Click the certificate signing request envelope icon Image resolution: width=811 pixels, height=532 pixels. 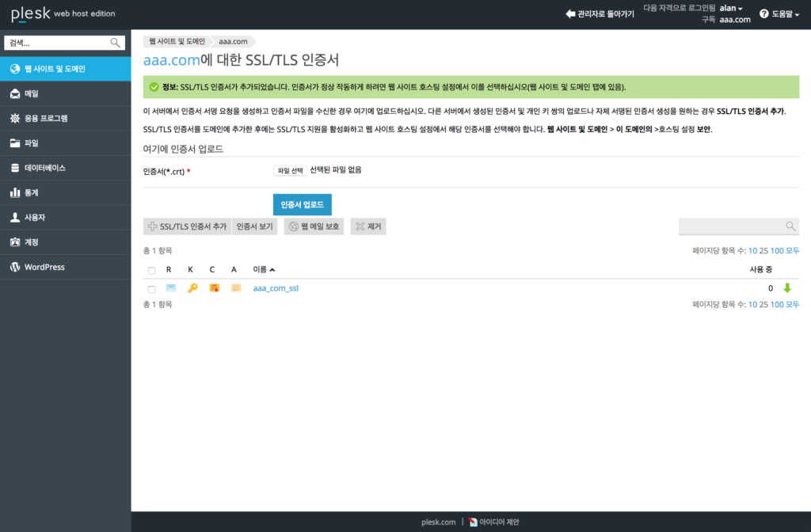click(171, 288)
